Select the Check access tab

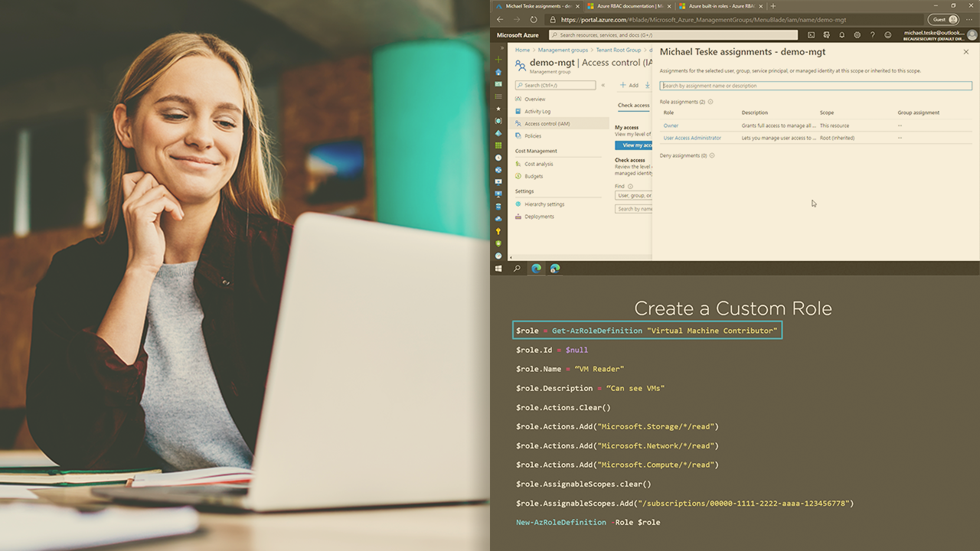click(x=633, y=106)
